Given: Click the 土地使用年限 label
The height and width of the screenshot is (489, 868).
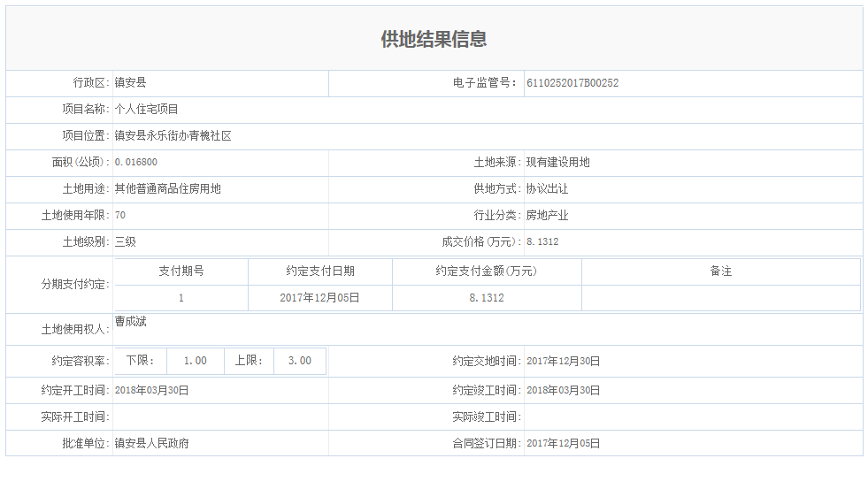Looking at the screenshot, I should click(75, 215).
